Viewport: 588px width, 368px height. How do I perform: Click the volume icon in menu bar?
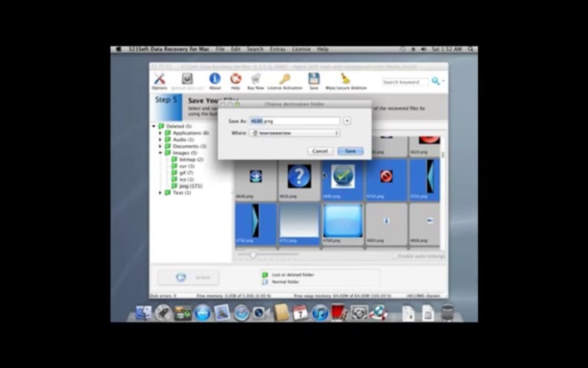(423, 49)
